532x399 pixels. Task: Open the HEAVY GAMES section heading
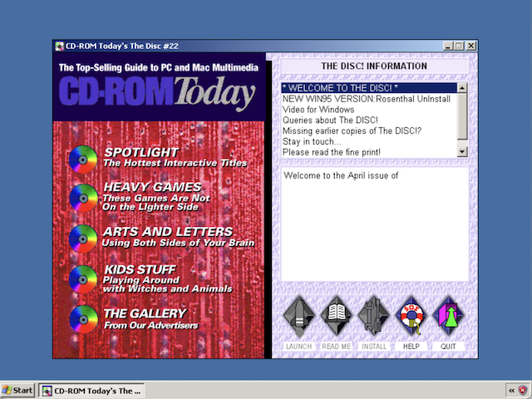152,187
